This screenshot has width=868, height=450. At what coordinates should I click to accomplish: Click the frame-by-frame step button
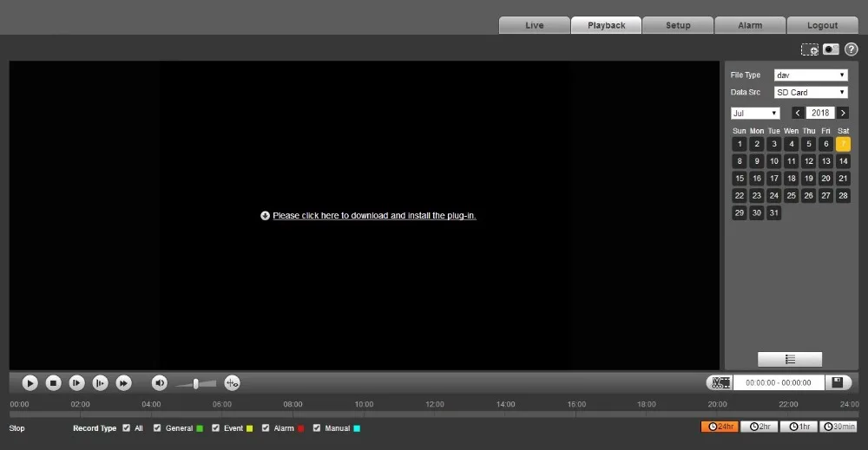click(x=100, y=382)
